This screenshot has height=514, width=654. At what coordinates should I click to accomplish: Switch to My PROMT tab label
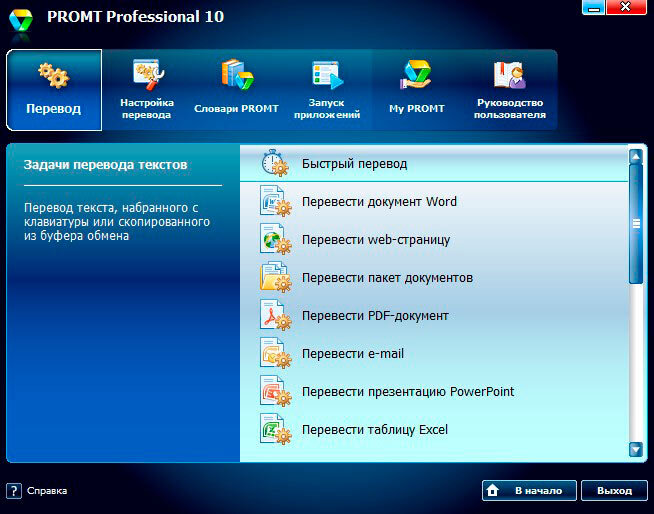[417, 108]
